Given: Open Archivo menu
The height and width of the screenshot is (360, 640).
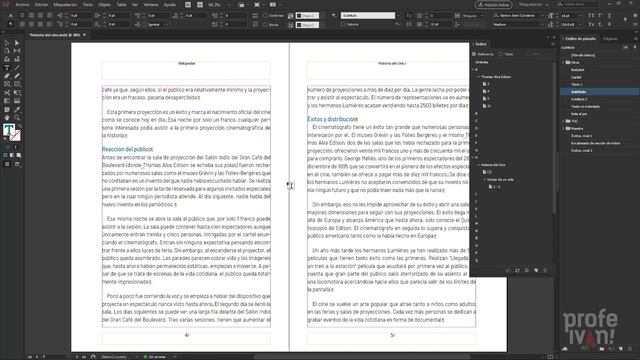Looking at the screenshot, I should pyautogui.click(x=22, y=4).
